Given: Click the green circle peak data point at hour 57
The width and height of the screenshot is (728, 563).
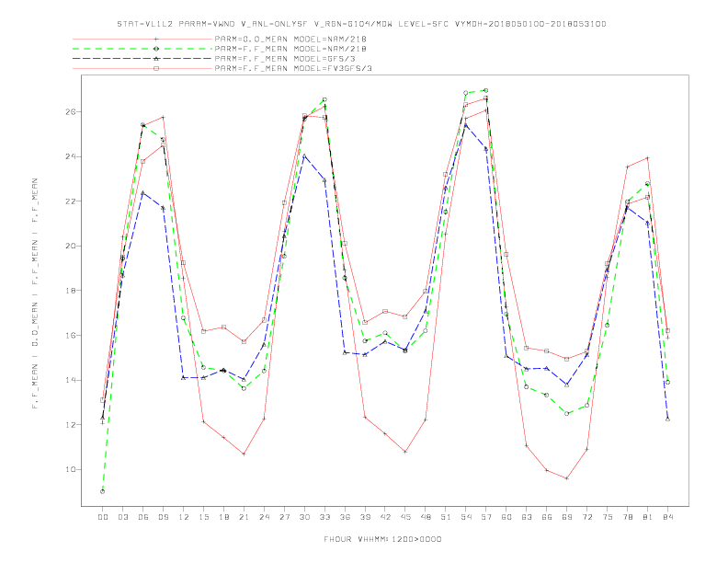Looking at the screenshot, I should click(x=486, y=90).
